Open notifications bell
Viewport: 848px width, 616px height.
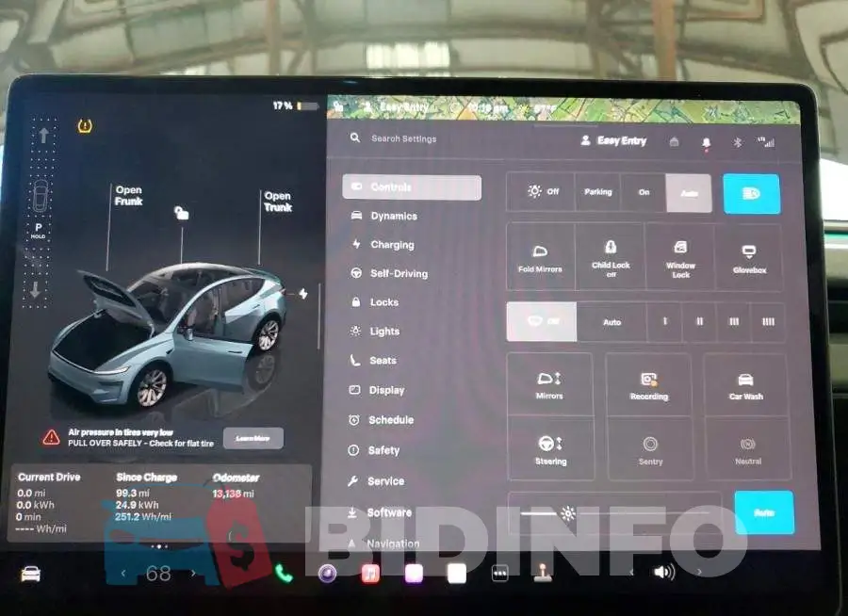706,143
